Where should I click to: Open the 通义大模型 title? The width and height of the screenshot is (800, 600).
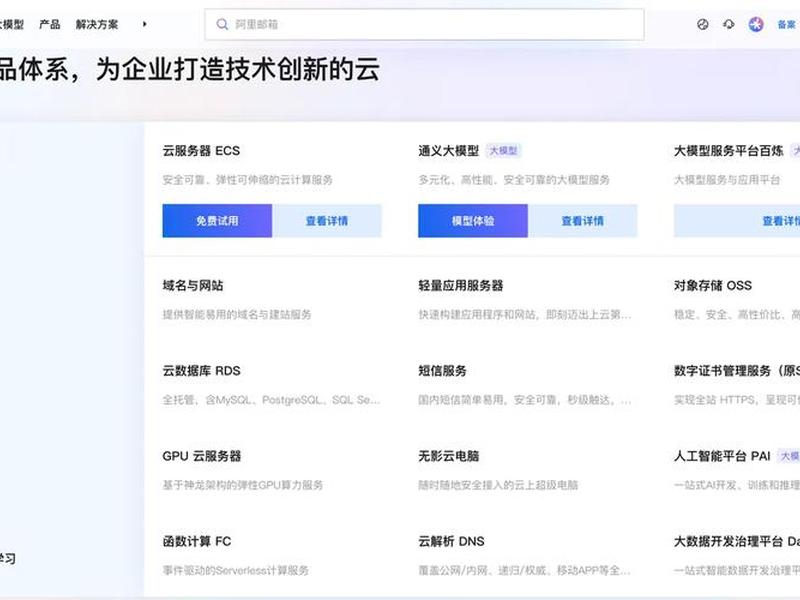(x=448, y=151)
